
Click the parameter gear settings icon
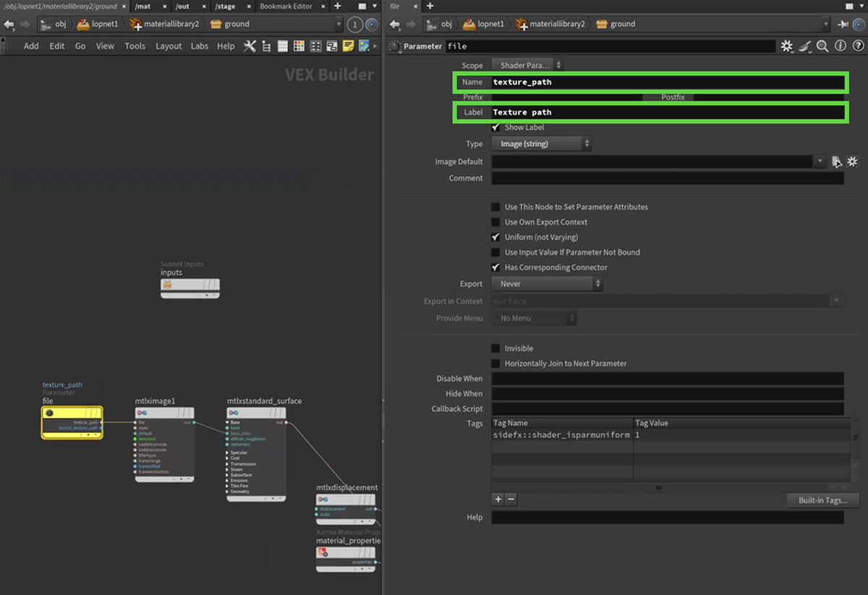pos(787,46)
